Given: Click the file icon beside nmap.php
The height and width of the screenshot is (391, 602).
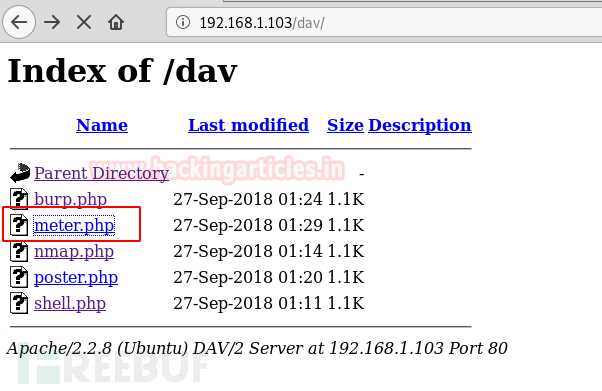Looking at the screenshot, I should tap(19, 251).
